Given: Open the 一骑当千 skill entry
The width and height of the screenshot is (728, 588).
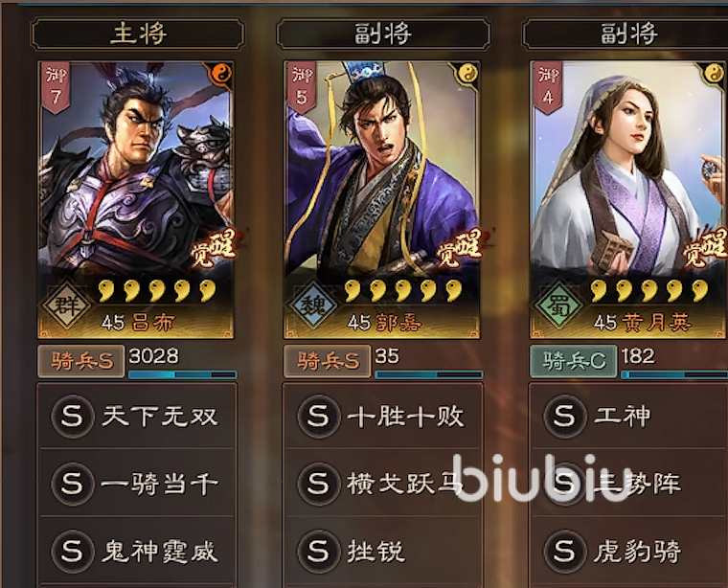Looking at the screenshot, I should (x=137, y=483).
